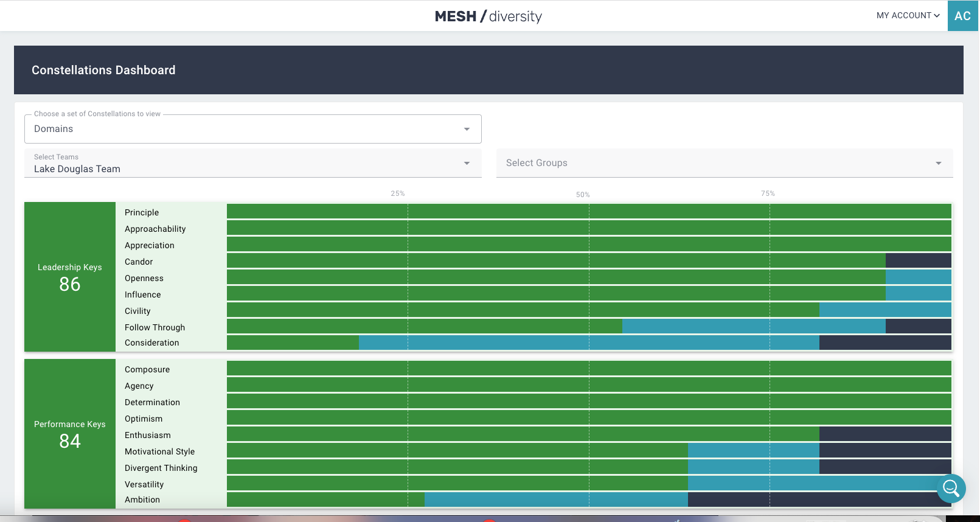Click the Composure progress bar
This screenshot has height=522, width=980.
pos(588,368)
